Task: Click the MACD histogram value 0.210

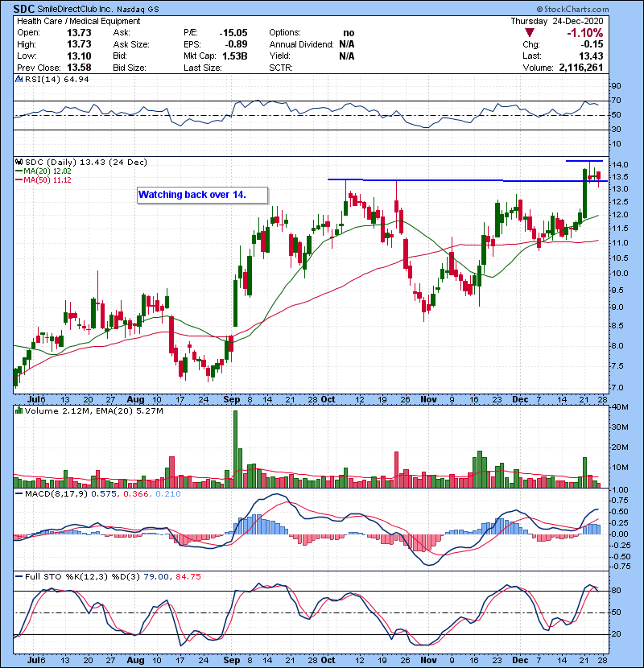Action: (168, 494)
